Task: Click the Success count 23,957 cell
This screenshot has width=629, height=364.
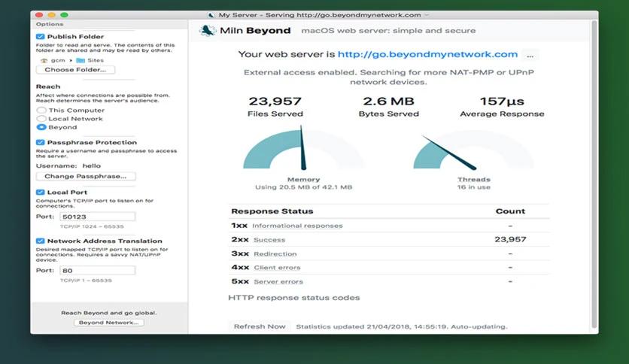Action: [510, 239]
